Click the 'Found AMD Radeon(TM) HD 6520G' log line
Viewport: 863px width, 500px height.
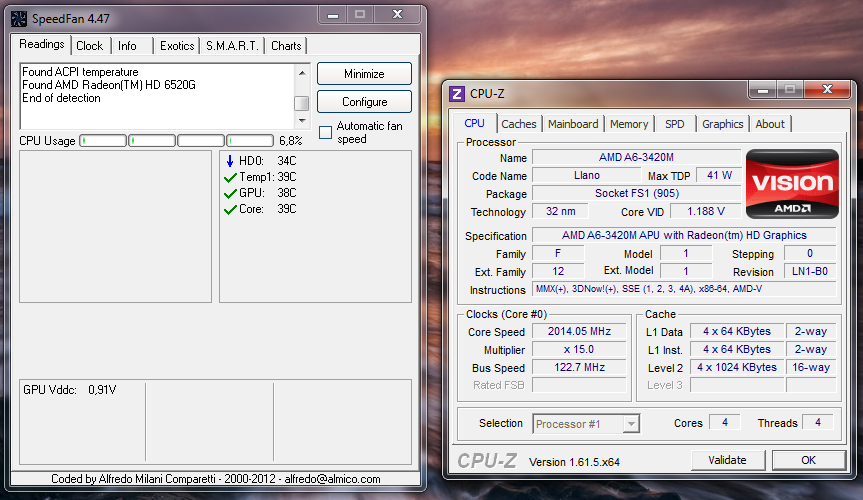point(109,85)
